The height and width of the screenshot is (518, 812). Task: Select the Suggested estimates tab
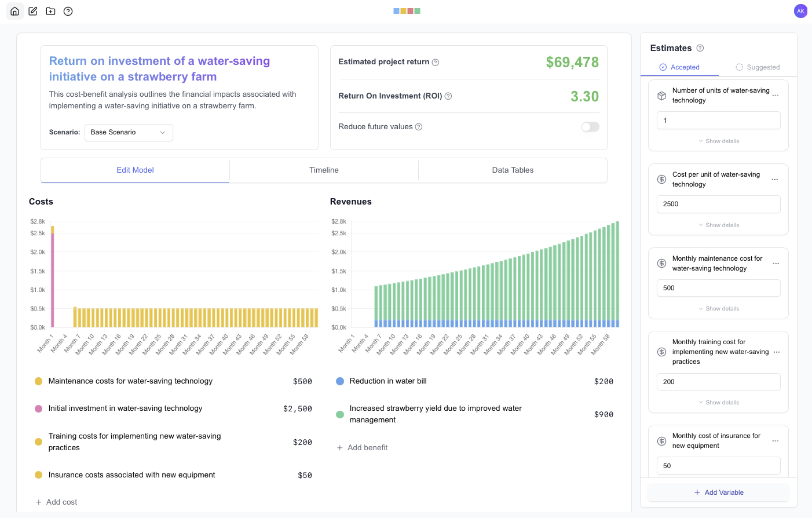(x=758, y=67)
